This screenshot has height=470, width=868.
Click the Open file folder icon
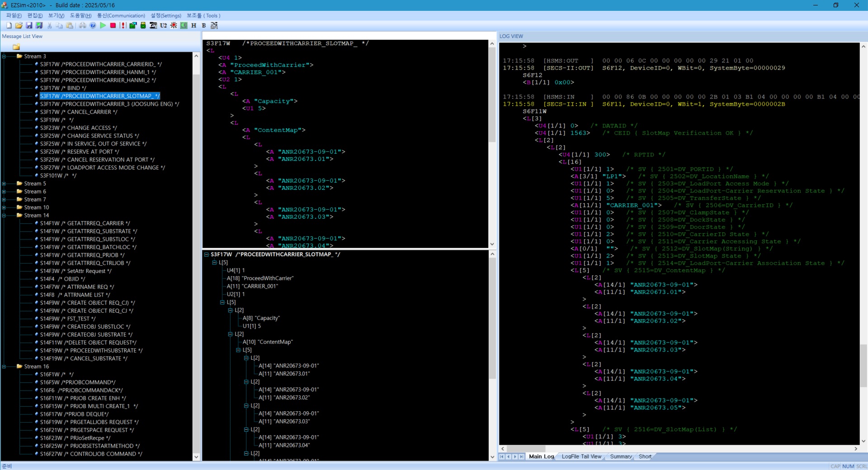19,25
